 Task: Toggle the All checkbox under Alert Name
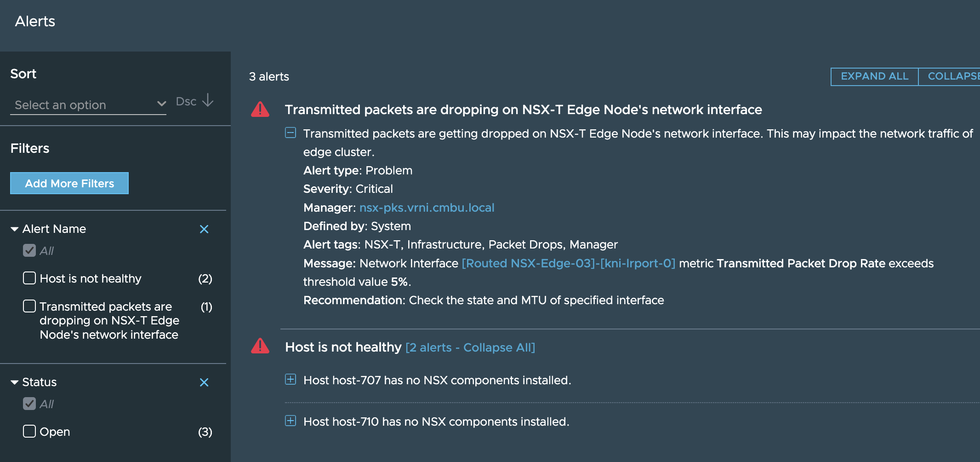click(x=29, y=250)
